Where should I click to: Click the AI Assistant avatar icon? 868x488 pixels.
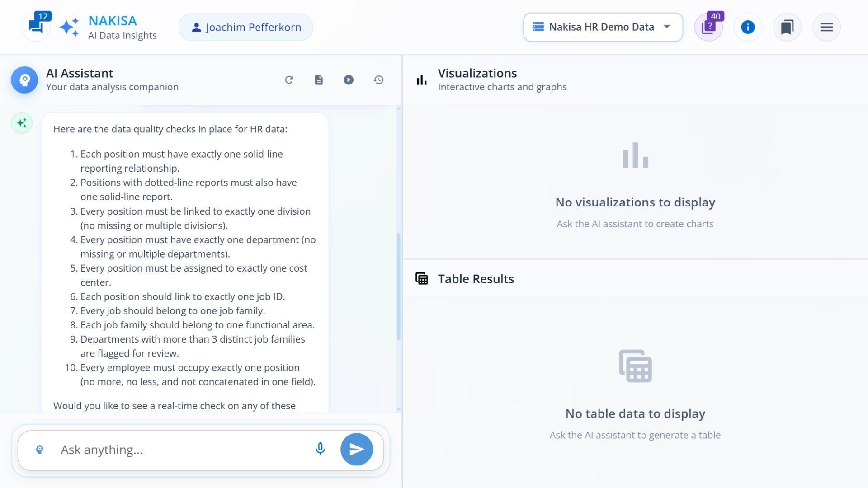[24, 80]
